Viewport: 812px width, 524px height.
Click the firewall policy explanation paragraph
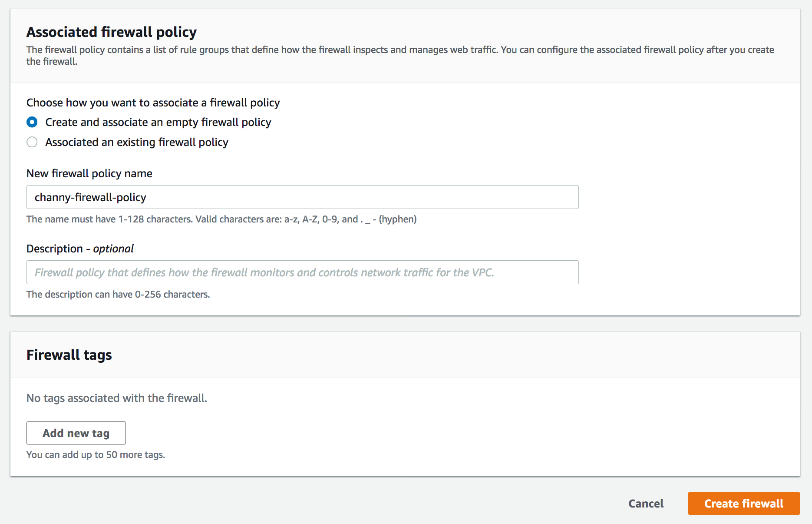point(399,50)
